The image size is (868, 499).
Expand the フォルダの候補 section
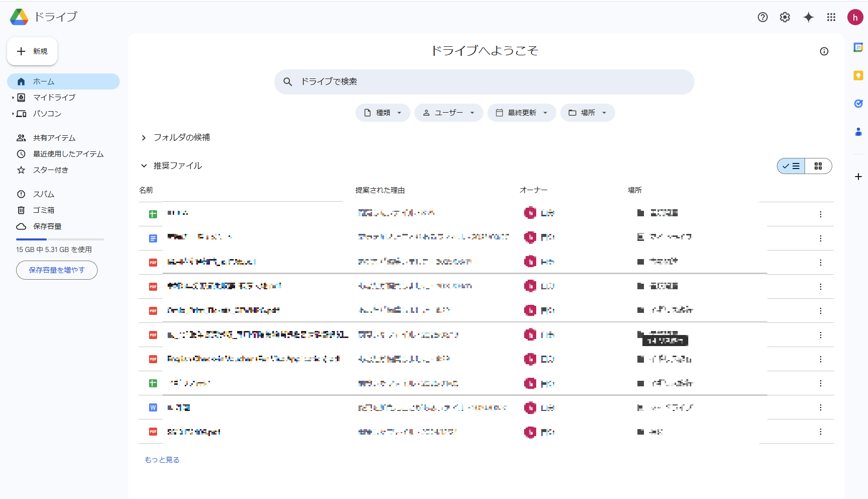click(144, 138)
